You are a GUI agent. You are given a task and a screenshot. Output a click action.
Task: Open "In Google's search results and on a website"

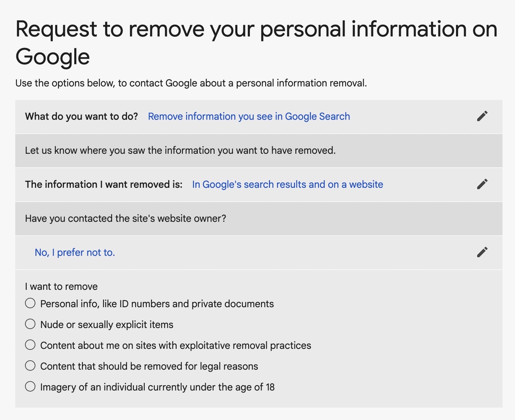(287, 184)
